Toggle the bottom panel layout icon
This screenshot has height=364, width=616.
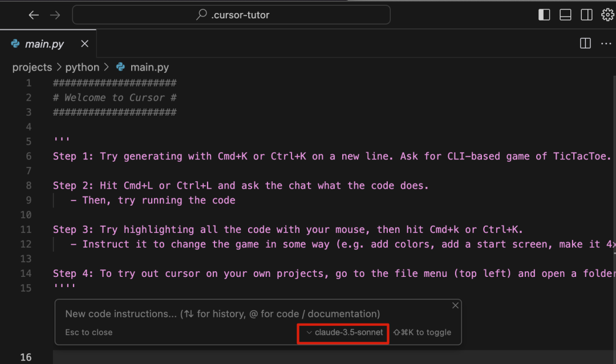tap(565, 15)
